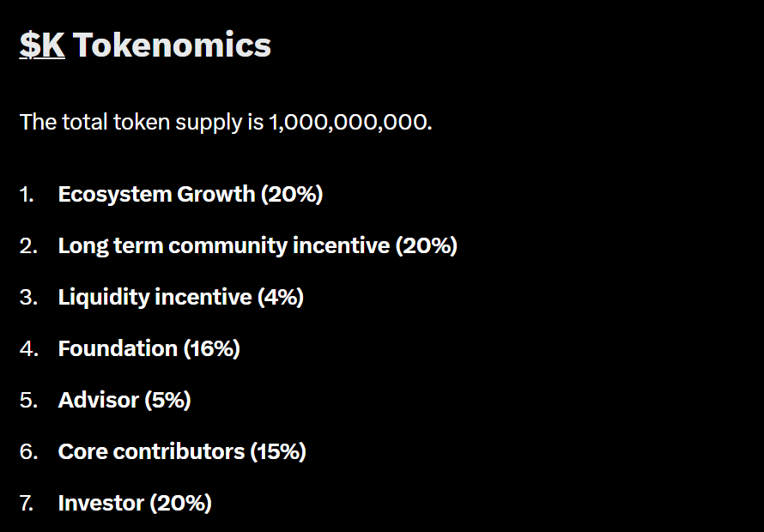764x532 pixels.
Task: Select the Advisor label
Action: [x=98, y=400]
